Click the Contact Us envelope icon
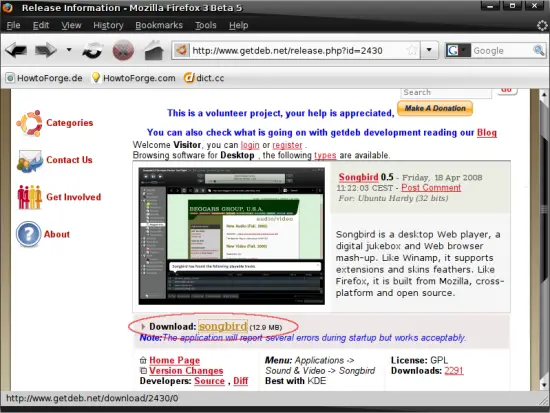 29,161
